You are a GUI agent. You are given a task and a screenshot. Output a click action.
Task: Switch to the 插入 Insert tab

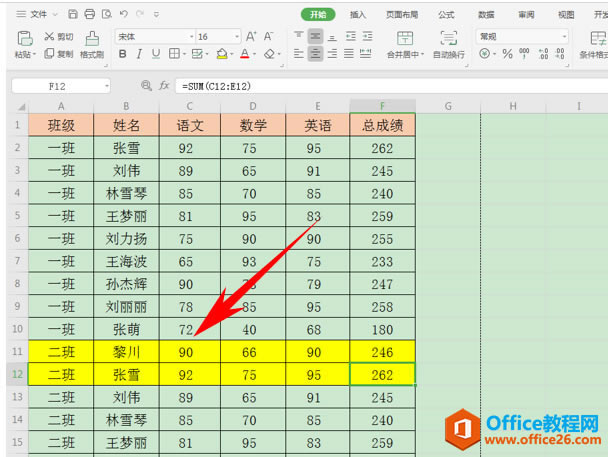[358, 15]
